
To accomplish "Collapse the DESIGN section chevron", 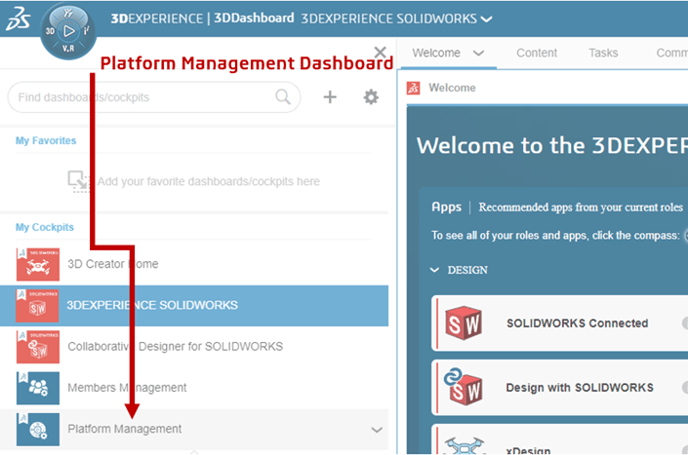I will (434, 270).
